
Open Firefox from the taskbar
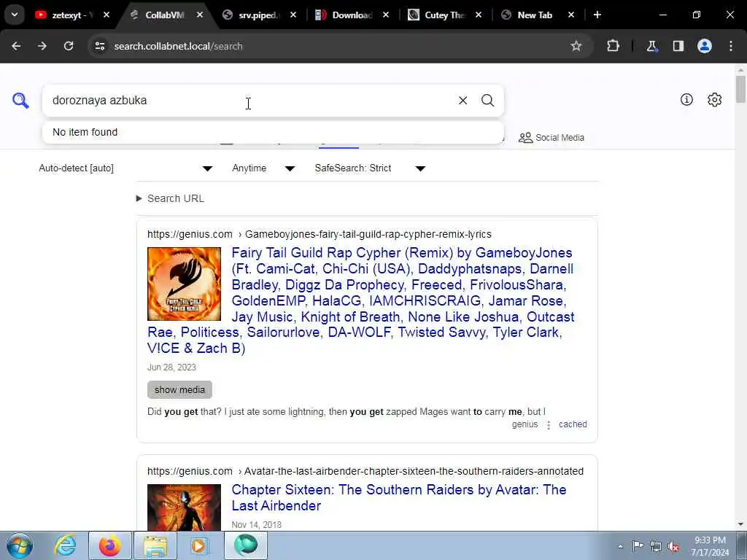pos(109,545)
